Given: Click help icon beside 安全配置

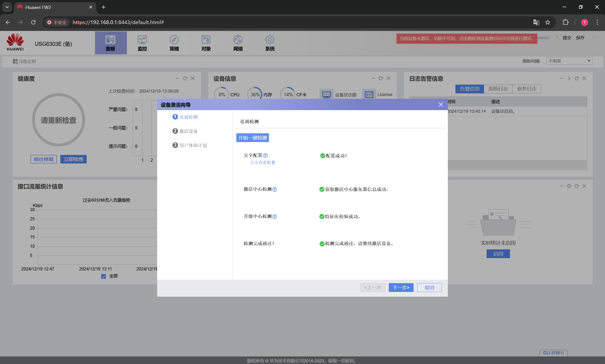Looking at the screenshot, I should (x=265, y=156).
